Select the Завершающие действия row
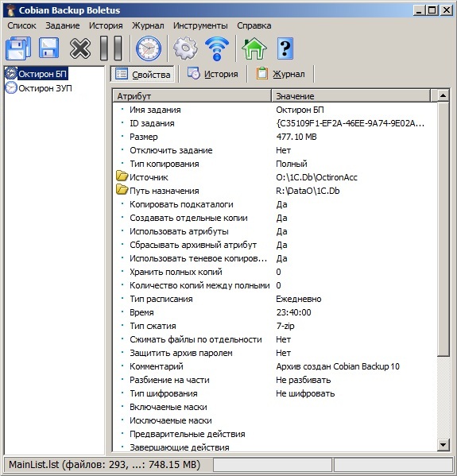This screenshot has height=476, width=457. pos(275,447)
